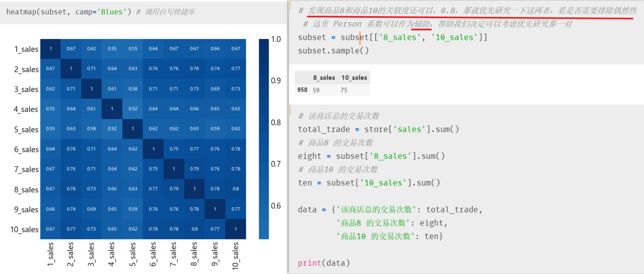This screenshot has width=644, height=274.
Task: Click row index 958 in output table
Action: click(302, 90)
